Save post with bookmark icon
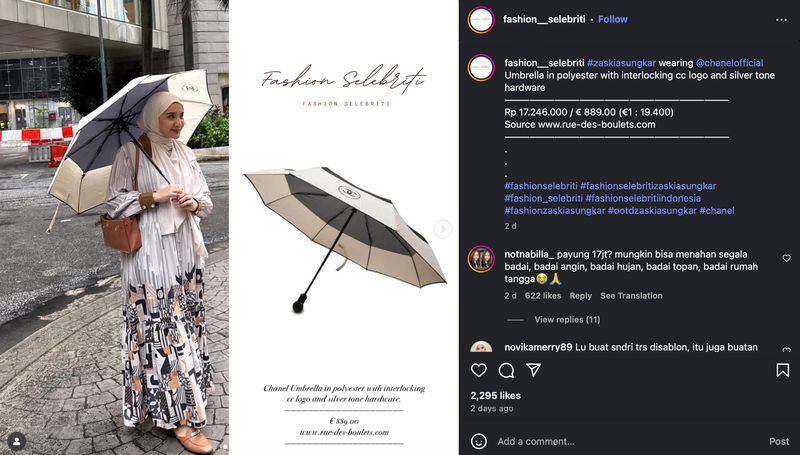 tap(783, 370)
